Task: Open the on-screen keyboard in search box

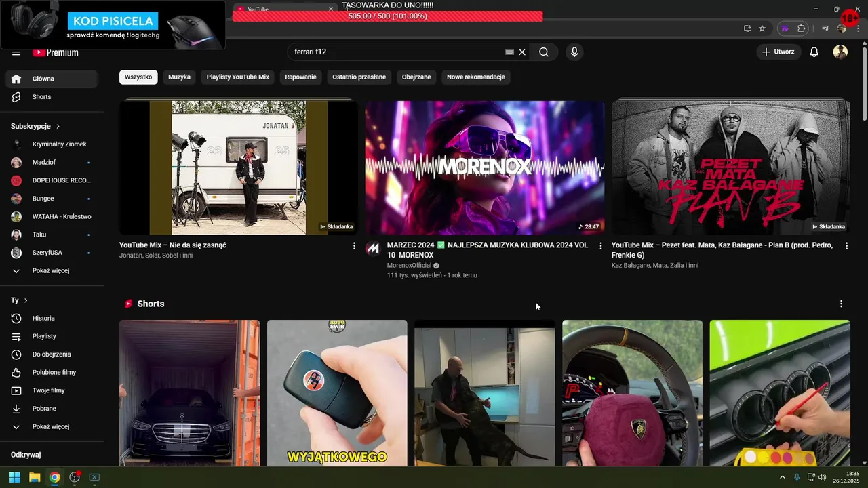Action: [x=510, y=52]
